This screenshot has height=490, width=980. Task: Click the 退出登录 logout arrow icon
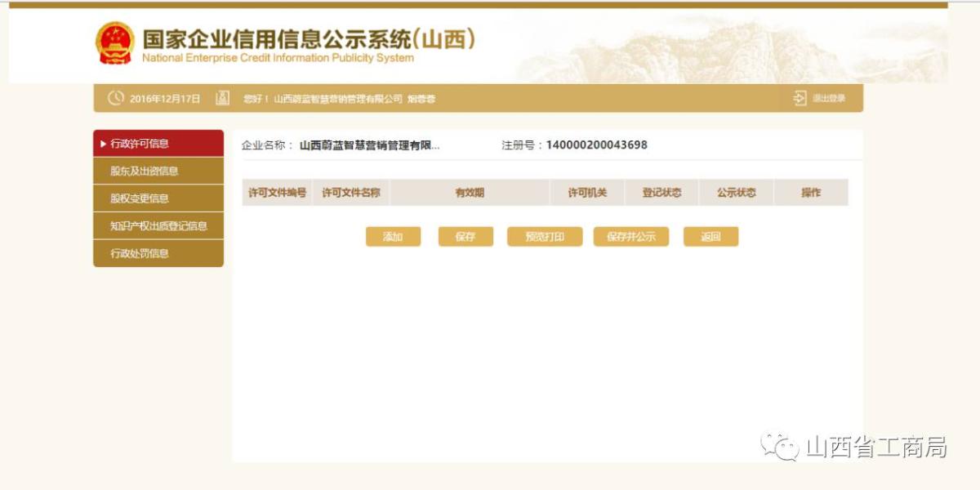pos(800,98)
